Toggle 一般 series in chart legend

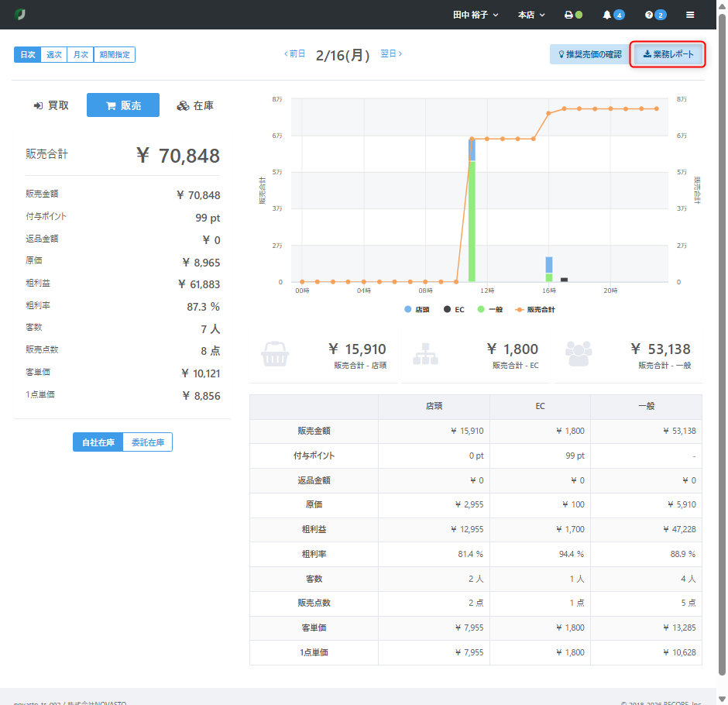[x=489, y=309]
